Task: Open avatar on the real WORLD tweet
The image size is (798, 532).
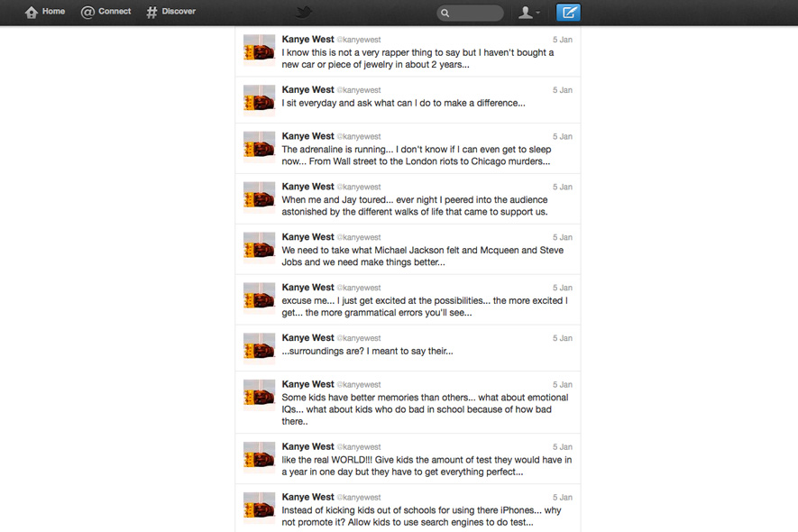Action: pos(259,458)
